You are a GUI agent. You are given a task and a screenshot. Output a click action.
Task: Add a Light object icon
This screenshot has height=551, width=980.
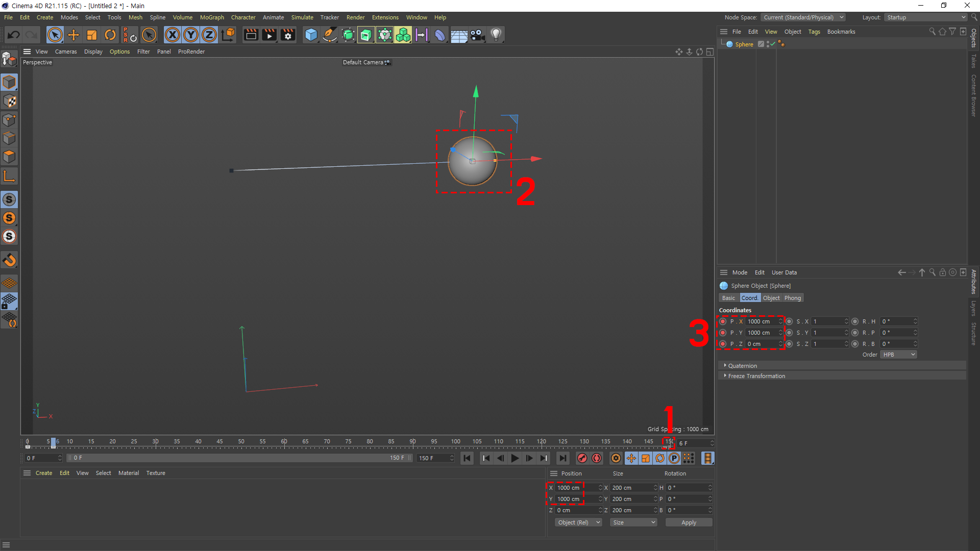tap(496, 35)
